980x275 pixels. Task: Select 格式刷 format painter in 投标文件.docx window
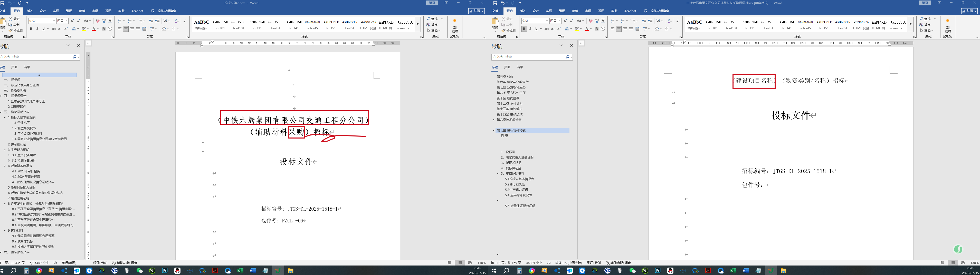[x=16, y=31]
